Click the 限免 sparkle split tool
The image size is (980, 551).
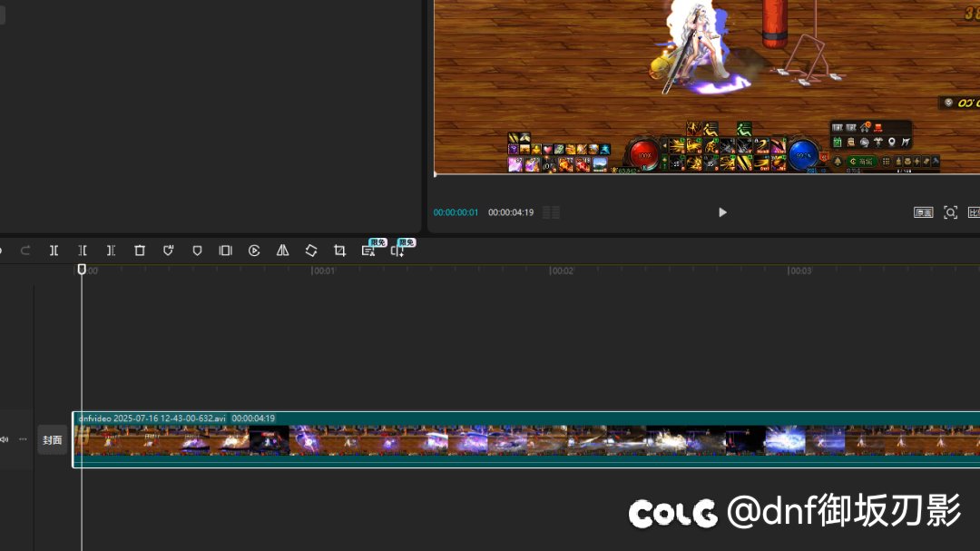397,251
